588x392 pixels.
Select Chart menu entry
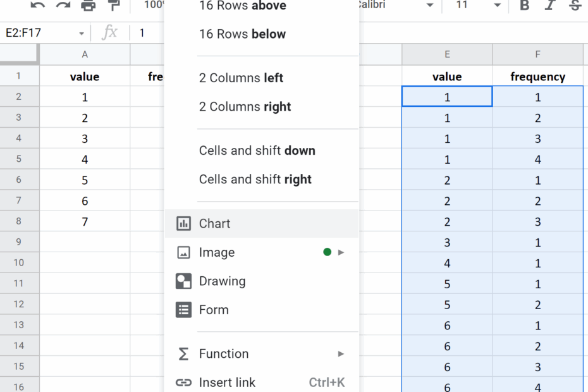click(262, 224)
